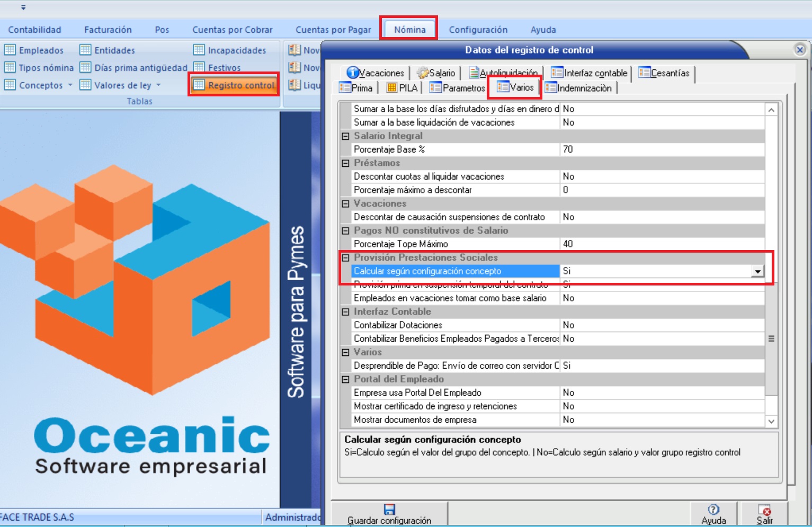Click the Salir exit icon
812x527 pixels.
click(764, 510)
